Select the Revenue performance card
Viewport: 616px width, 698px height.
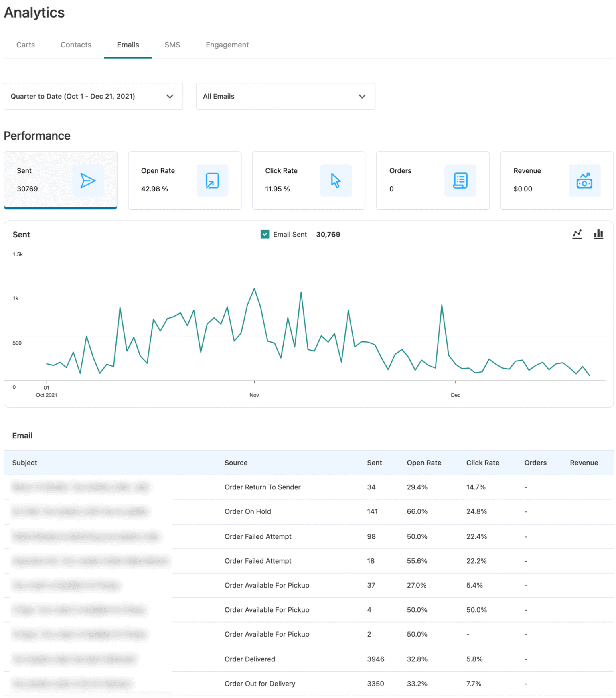pyautogui.click(x=557, y=181)
